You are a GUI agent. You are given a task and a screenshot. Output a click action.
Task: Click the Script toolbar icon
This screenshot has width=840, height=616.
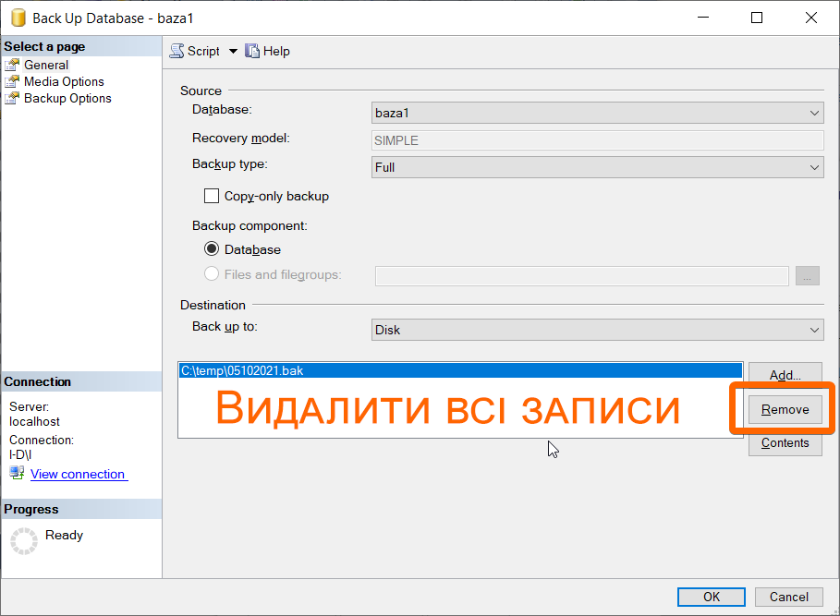[177, 51]
